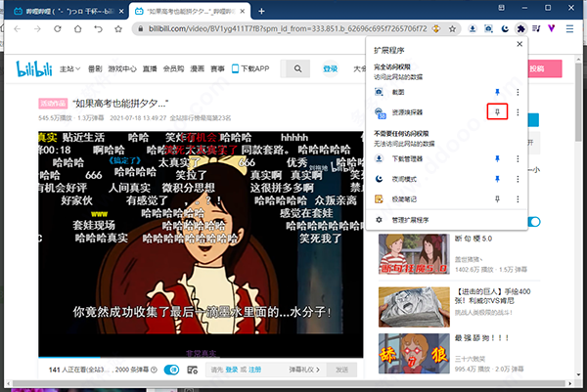Close the first bilibili tab
The width and height of the screenshot is (587, 392).
(x=121, y=11)
